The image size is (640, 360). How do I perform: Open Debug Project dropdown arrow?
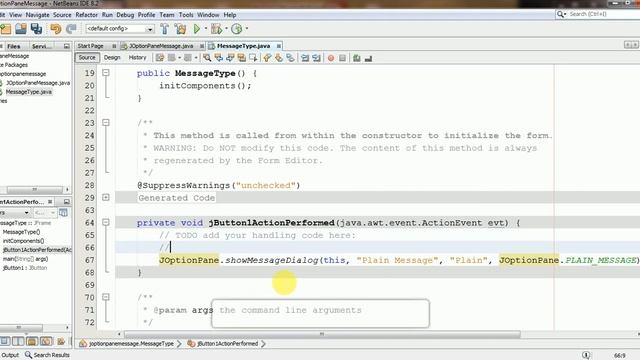tap(226, 29)
